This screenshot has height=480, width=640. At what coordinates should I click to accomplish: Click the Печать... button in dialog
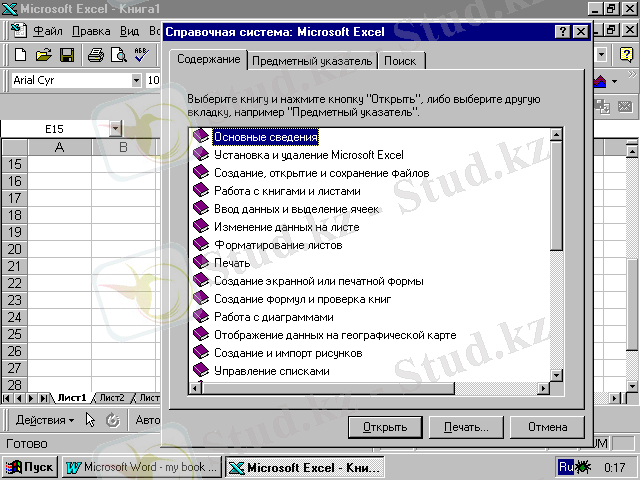click(466, 427)
